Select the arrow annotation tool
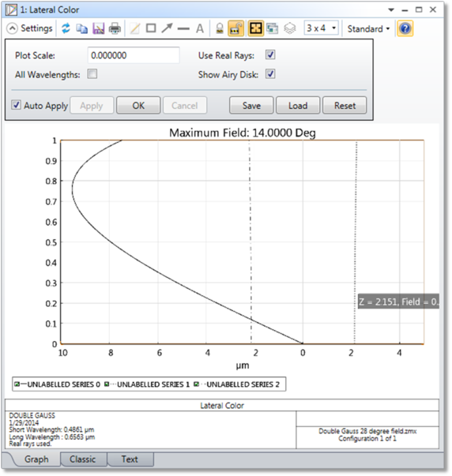 168,28
